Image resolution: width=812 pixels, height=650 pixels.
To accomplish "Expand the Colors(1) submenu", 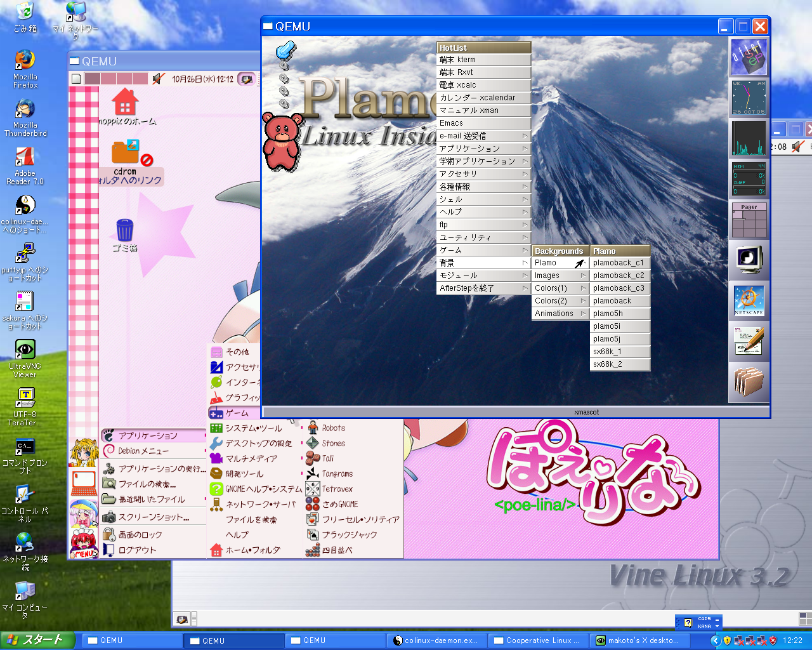I will pyautogui.click(x=561, y=288).
